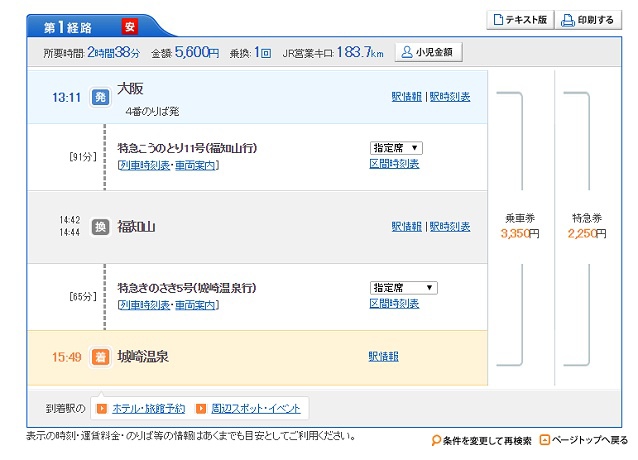Open 駅情報 link for 城崎温泉 station

click(x=383, y=357)
